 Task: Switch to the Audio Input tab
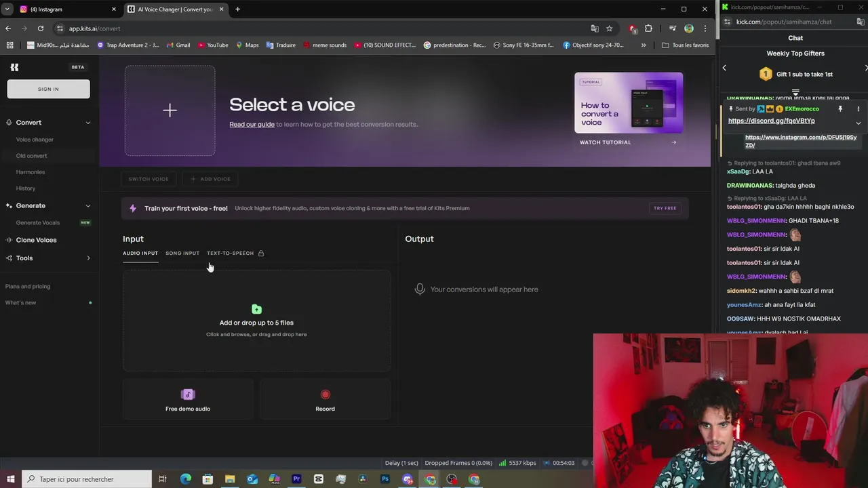click(140, 253)
